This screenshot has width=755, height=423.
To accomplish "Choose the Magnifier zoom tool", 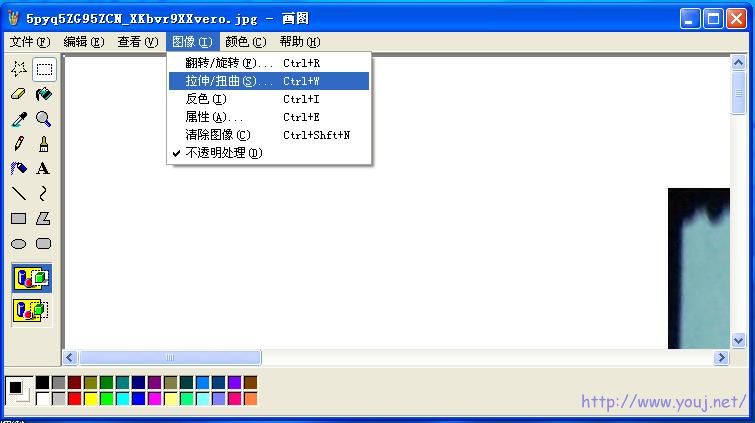I will [x=43, y=119].
